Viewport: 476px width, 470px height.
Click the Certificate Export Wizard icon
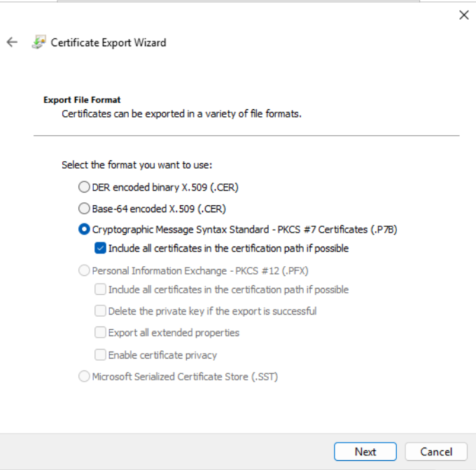tap(38, 42)
